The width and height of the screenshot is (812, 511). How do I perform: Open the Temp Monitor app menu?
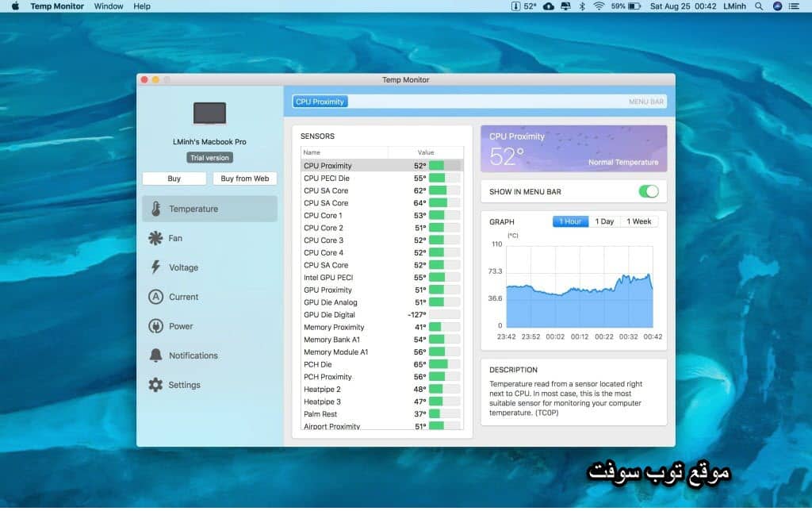pos(57,6)
